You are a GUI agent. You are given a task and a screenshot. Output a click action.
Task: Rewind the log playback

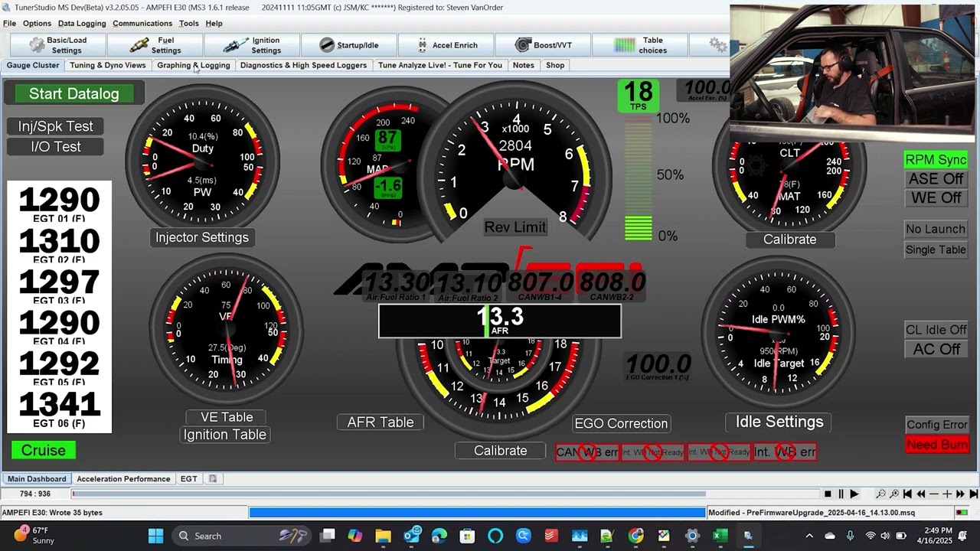pos(921,494)
